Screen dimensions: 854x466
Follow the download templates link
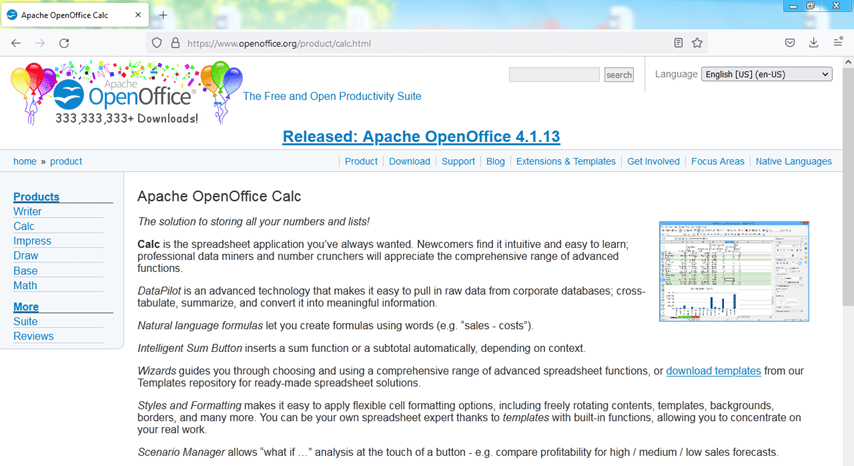tap(713, 371)
